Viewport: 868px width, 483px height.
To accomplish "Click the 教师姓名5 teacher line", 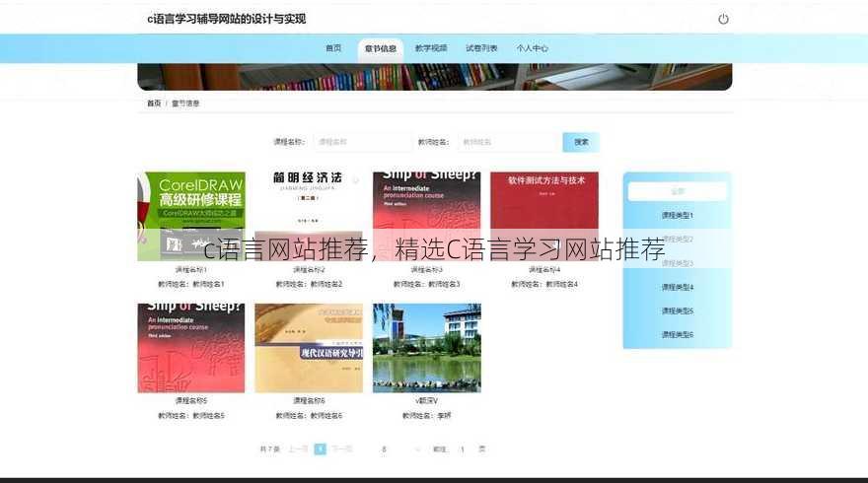I will tap(191, 416).
